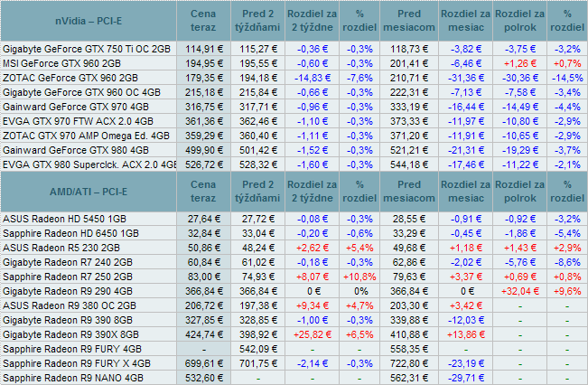Click the half-year difference -5,76 €

tap(520, 262)
